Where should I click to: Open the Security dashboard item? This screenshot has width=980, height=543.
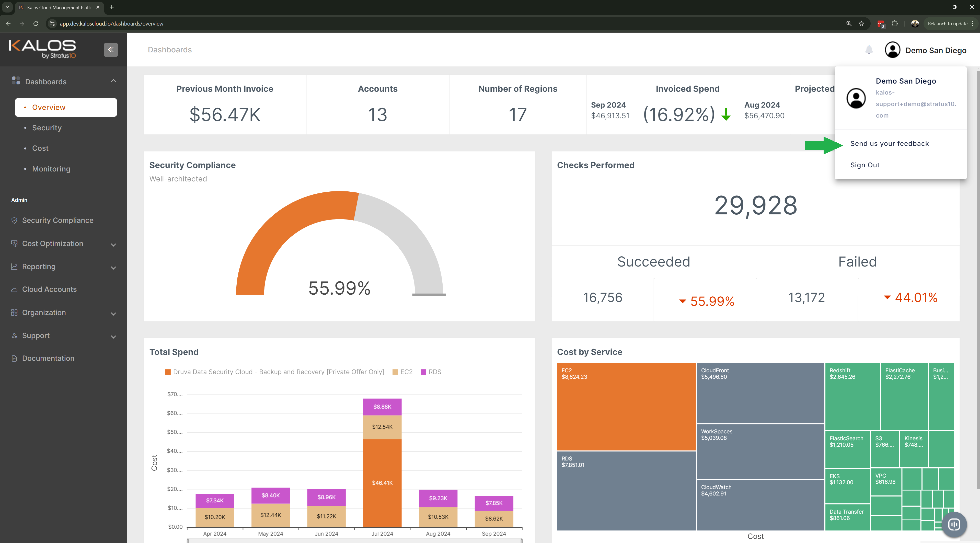click(47, 128)
